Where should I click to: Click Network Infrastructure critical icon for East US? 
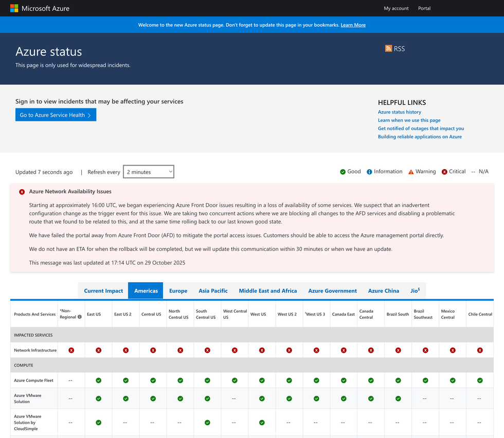pos(98,350)
